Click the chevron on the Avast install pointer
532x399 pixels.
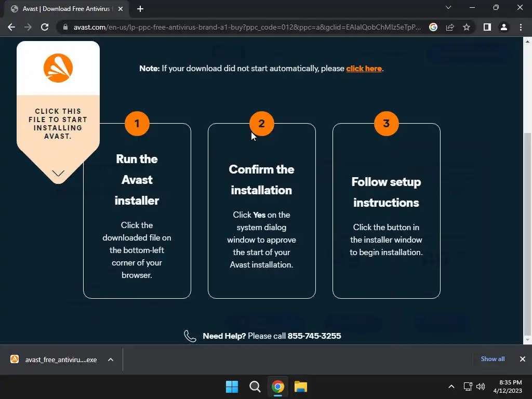[58, 173]
